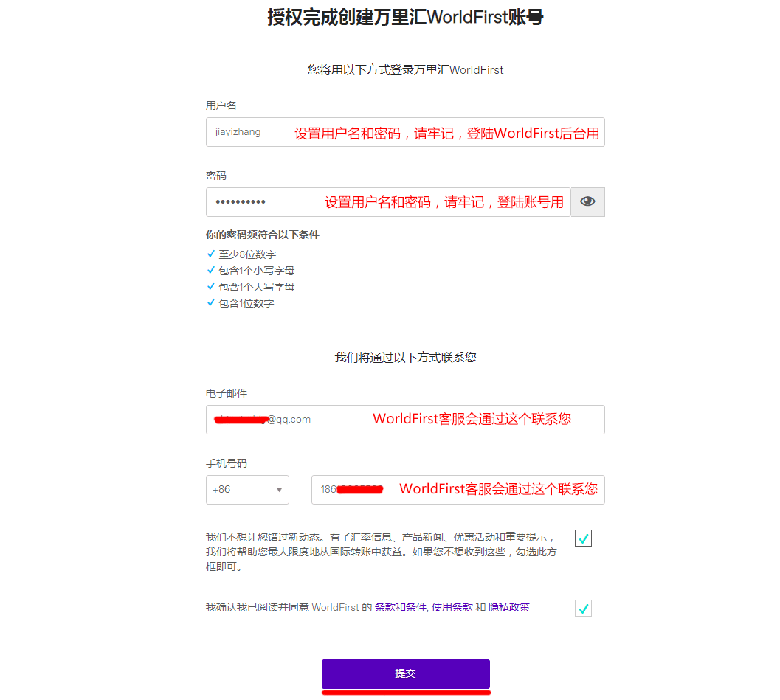The image size is (780, 700).
Task: Submit the form with the 提交 button
Action: tap(405, 673)
